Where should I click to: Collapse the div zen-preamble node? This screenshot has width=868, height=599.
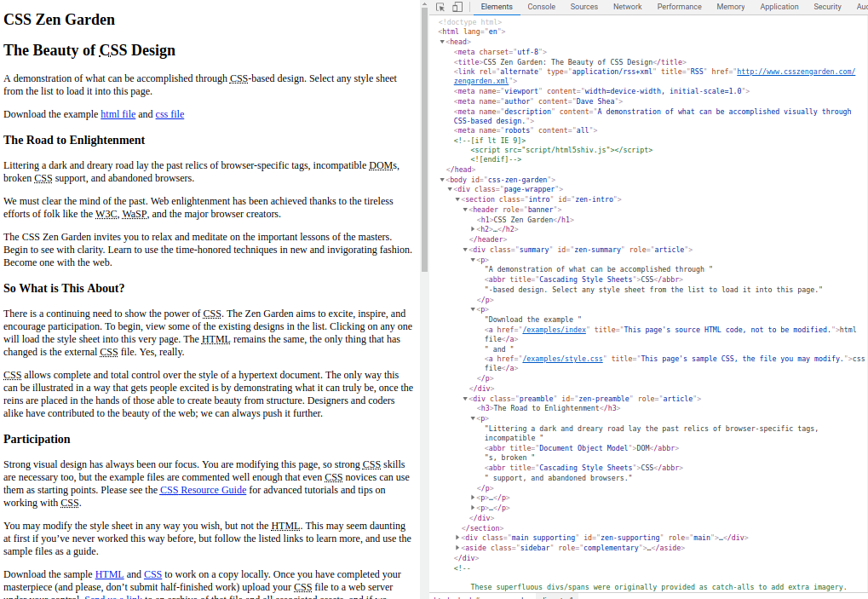point(466,399)
